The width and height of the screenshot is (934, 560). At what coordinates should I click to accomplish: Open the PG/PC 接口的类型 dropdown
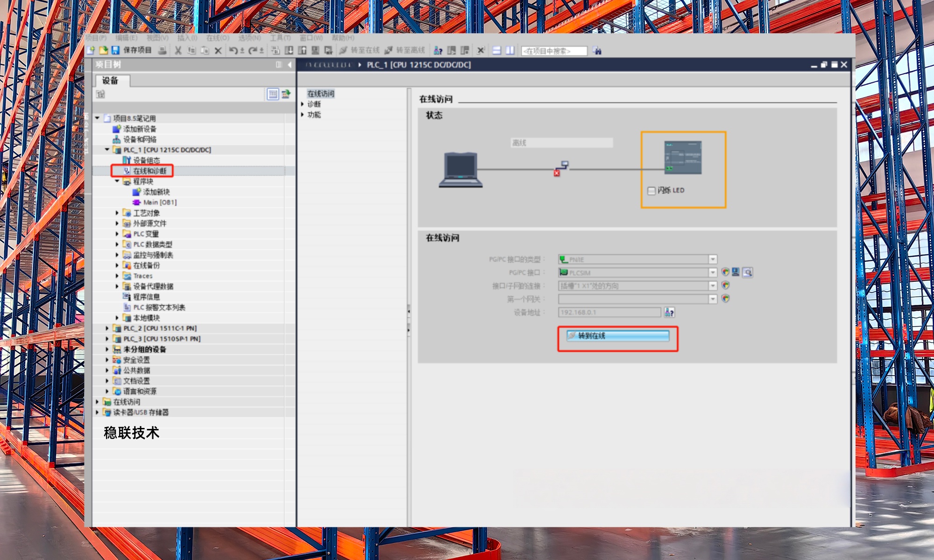click(713, 259)
